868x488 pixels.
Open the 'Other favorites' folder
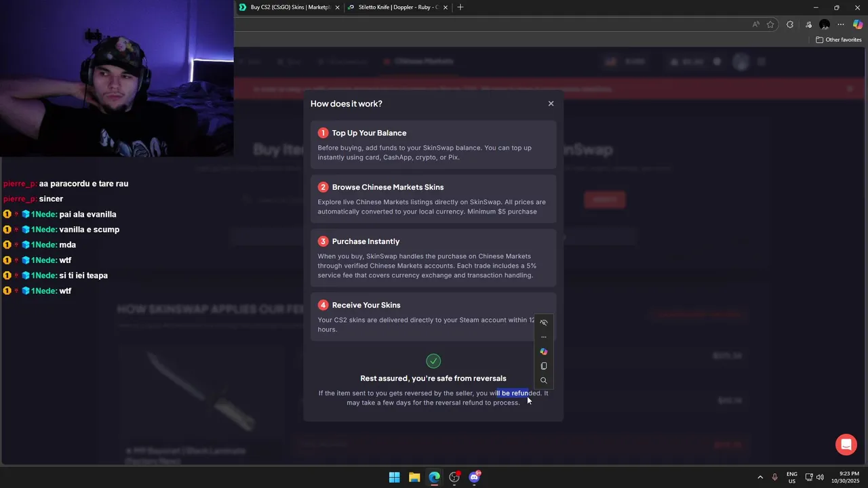pos(838,40)
